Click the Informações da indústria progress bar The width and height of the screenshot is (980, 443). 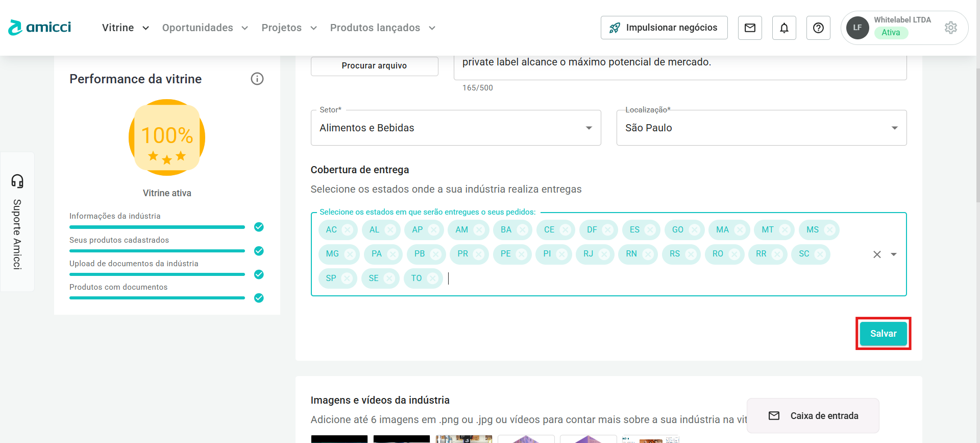click(x=157, y=227)
